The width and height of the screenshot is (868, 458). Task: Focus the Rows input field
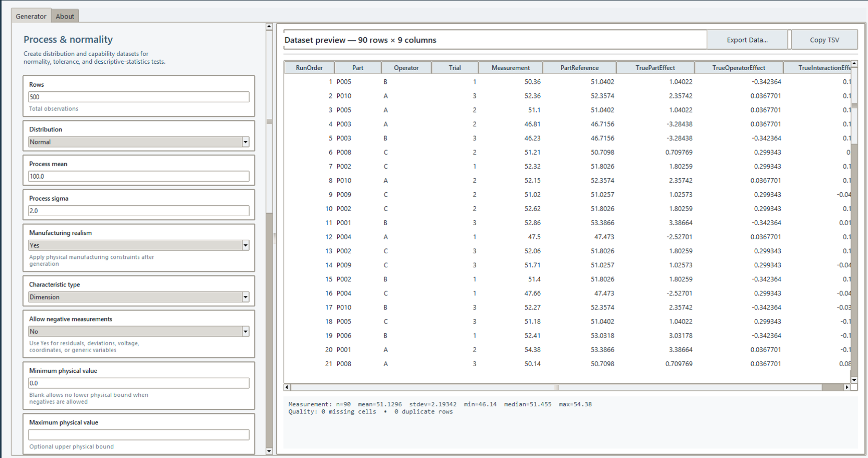pyautogui.click(x=139, y=97)
